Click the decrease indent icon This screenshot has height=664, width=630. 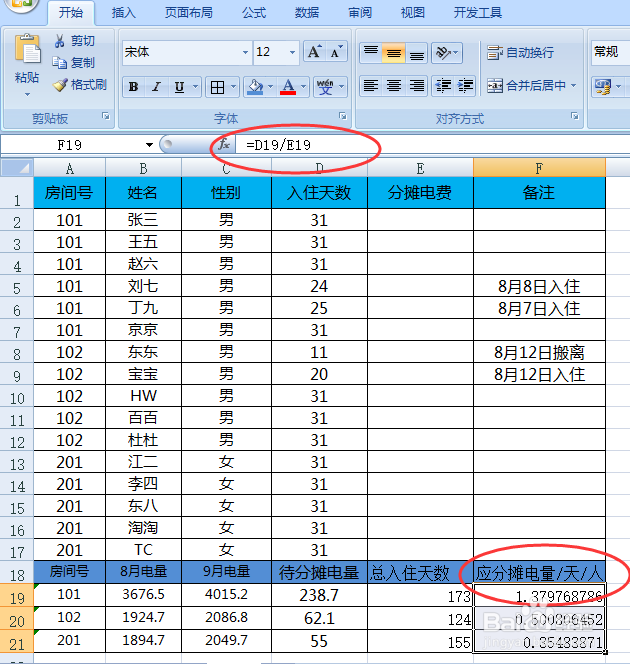(x=443, y=86)
